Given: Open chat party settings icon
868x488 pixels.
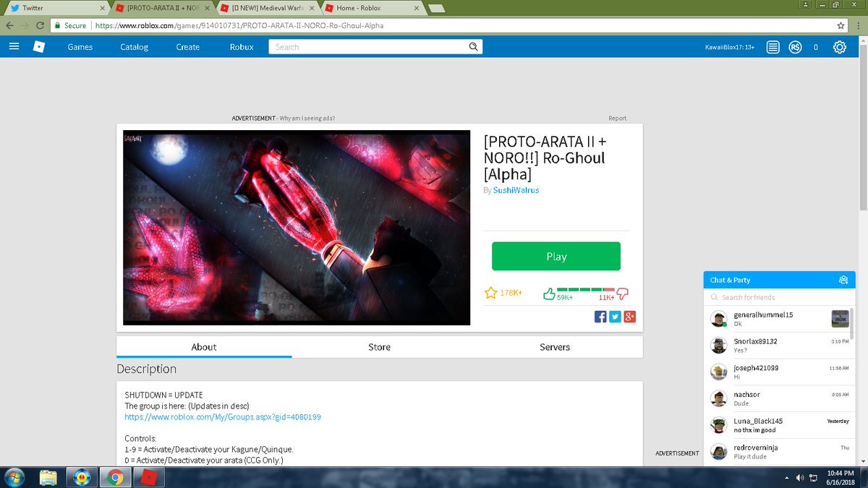Looking at the screenshot, I should [843, 280].
